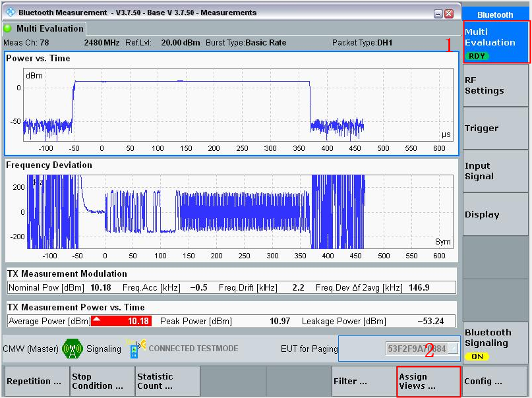Click the Leakage Power value -53.24
Viewport: 532px width, 398px height.
[x=430, y=321]
